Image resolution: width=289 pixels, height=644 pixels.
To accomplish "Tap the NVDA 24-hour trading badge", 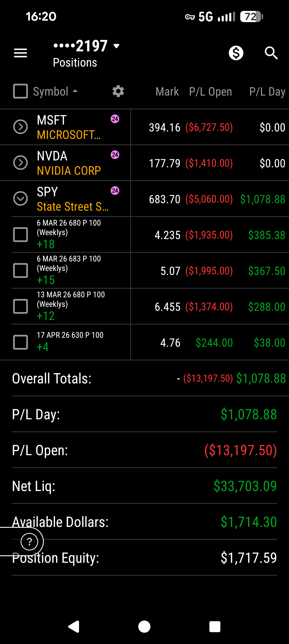I will coord(115,155).
